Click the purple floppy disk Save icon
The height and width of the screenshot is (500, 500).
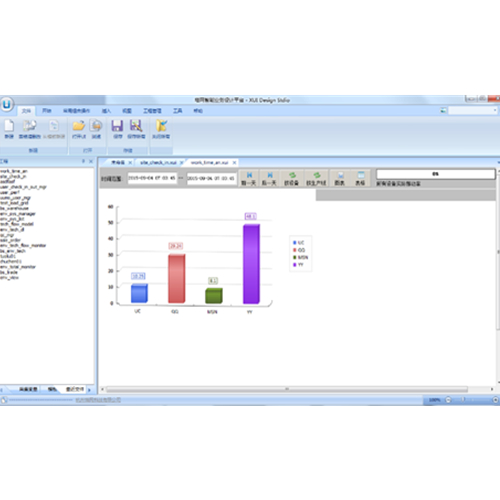click(x=117, y=126)
